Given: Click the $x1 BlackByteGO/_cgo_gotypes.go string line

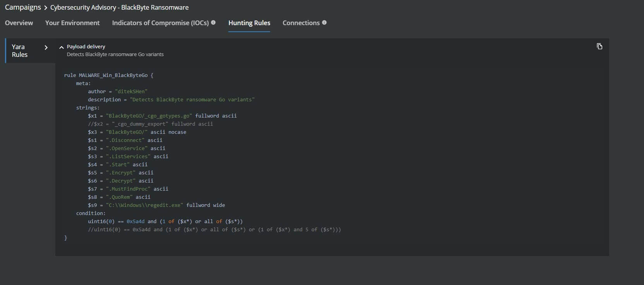Looking at the screenshot, I should pyautogui.click(x=162, y=116).
